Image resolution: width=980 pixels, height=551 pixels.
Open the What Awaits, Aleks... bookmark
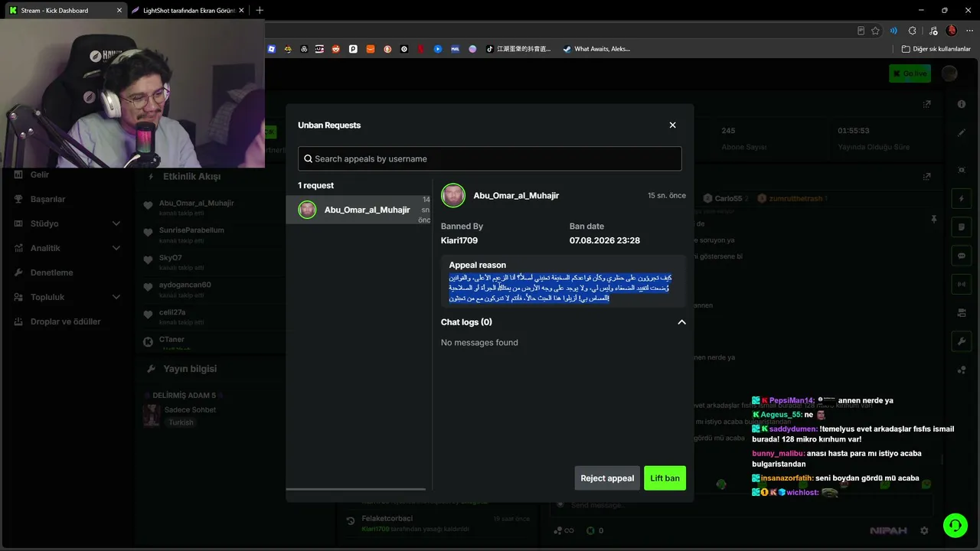click(596, 48)
